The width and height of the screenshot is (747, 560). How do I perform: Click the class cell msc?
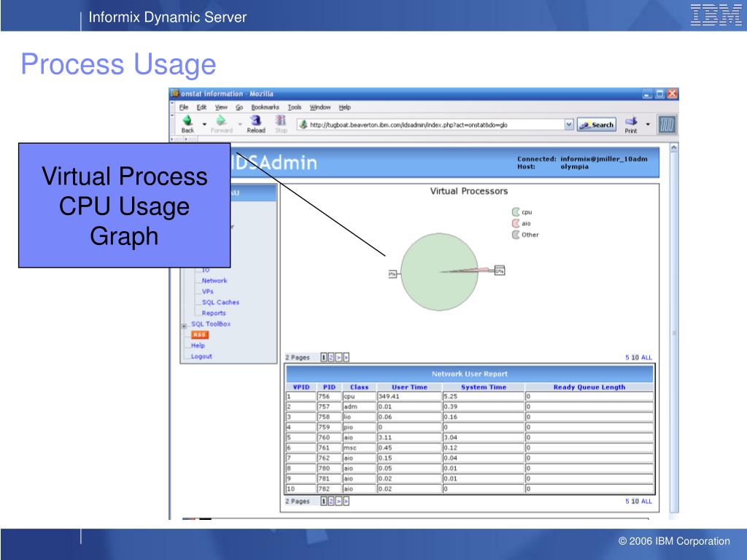click(359, 448)
